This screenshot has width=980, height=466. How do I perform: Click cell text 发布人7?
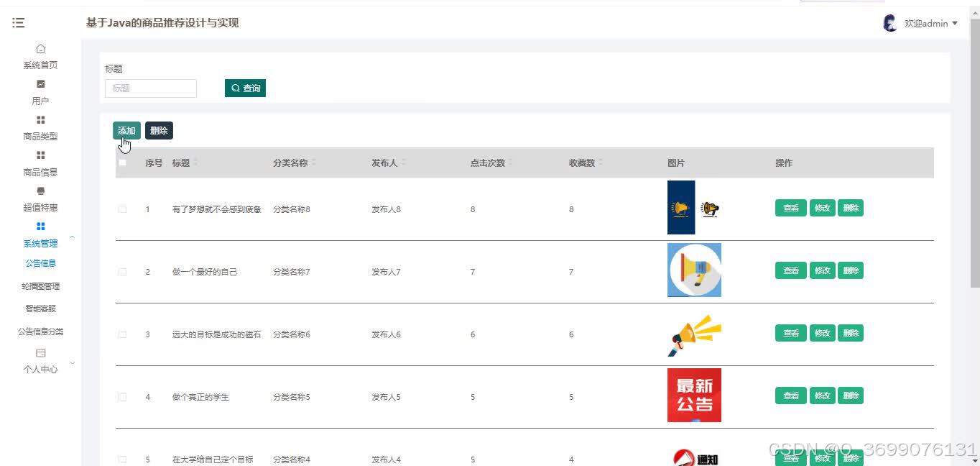click(x=386, y=272)
